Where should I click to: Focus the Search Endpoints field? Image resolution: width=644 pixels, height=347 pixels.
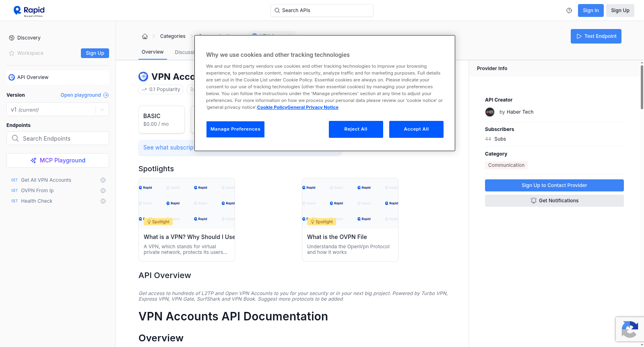pyautogui.click(x=58, y=138)
